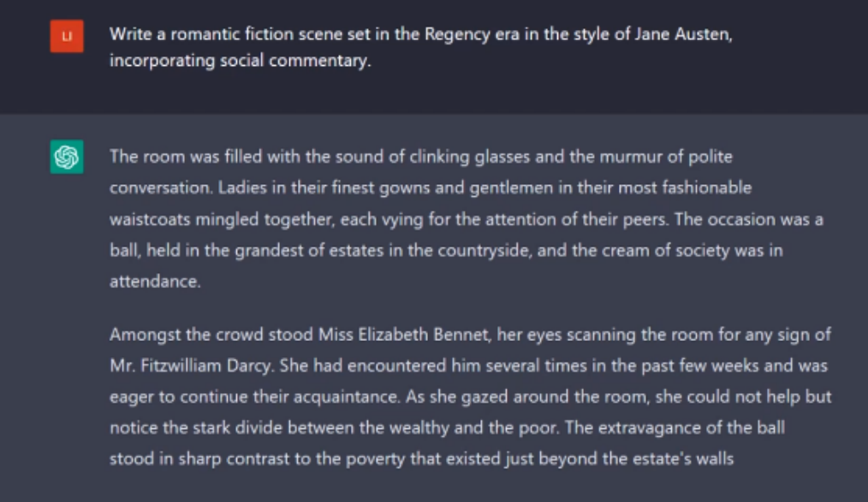
Task: Click the second paragraph mentioning Elizabeth Bennet
Action: coord(471,397)
